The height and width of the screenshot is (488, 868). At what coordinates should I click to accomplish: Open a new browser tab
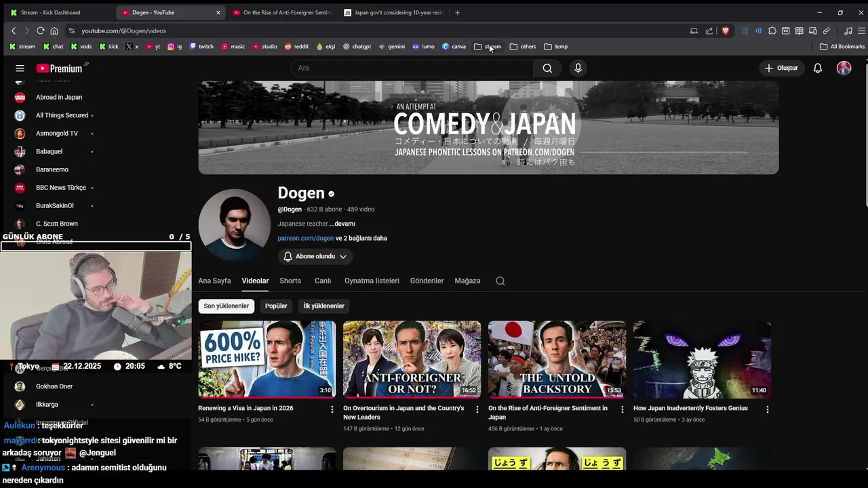pyautogui.click(x=457, y=12)
